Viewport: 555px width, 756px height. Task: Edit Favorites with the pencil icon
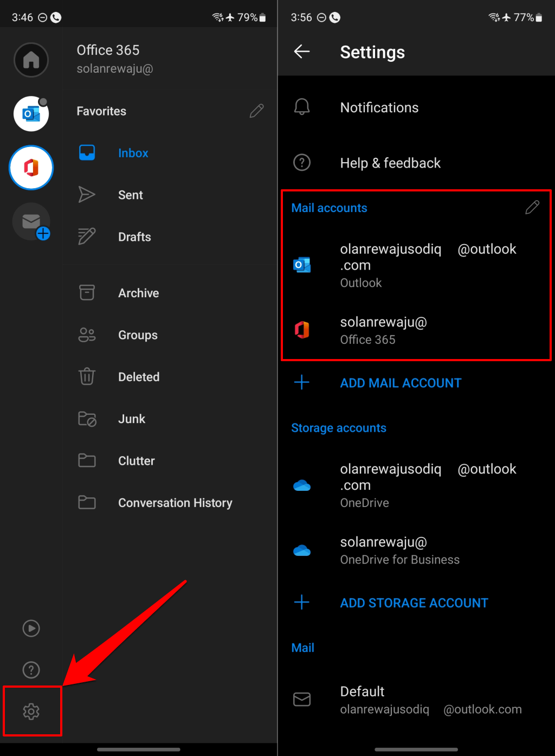pyautogui.click(x=257, y=111)
